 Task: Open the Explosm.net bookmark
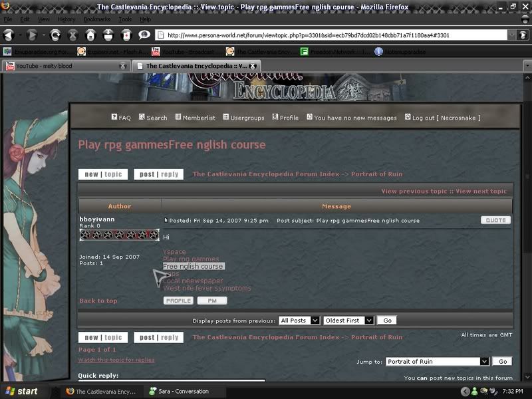pyautogui.click(x=110, y=52)
